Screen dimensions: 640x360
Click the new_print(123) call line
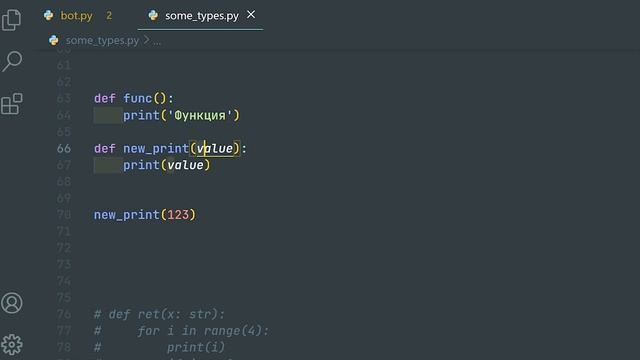[x=145, y=215]
